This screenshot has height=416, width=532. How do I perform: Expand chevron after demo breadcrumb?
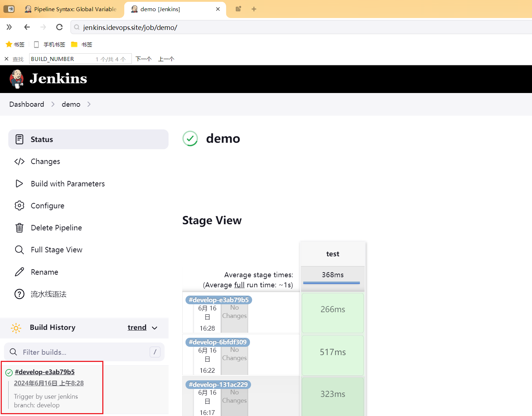[89, 104]
